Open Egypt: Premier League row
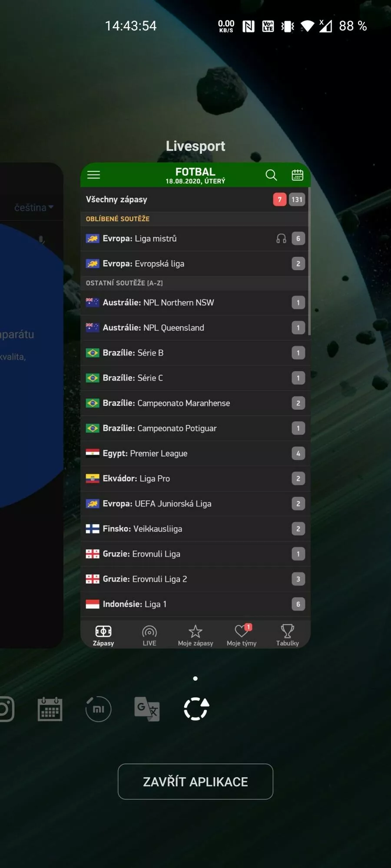 pyautogui.click(x=194, y=454)
